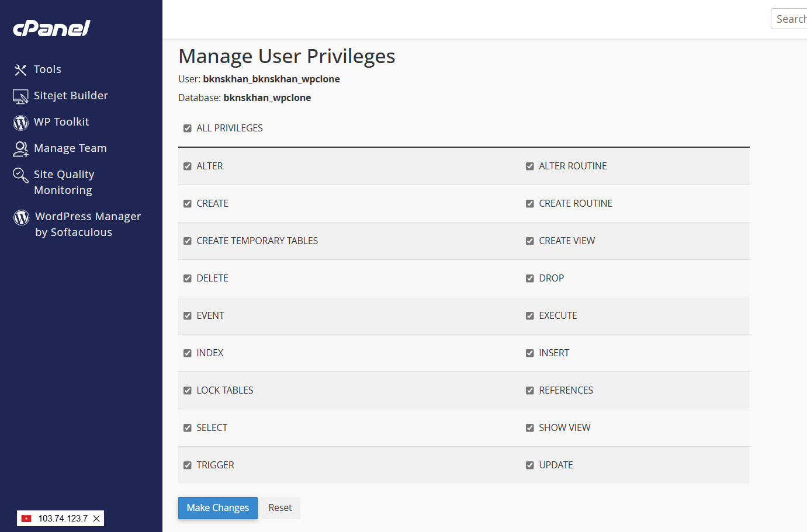
Task: Open Sitejet Builder in the sidebar
Action: (71, 96)
